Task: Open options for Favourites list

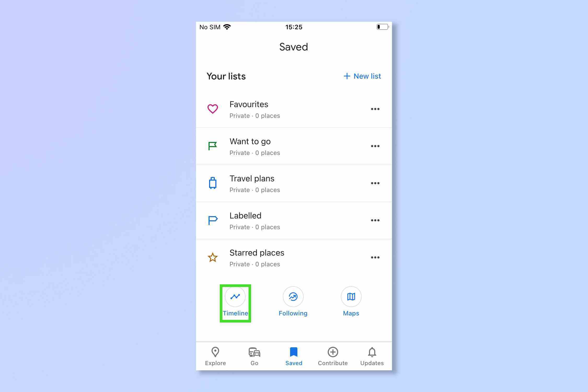Action: pos(375,109)
